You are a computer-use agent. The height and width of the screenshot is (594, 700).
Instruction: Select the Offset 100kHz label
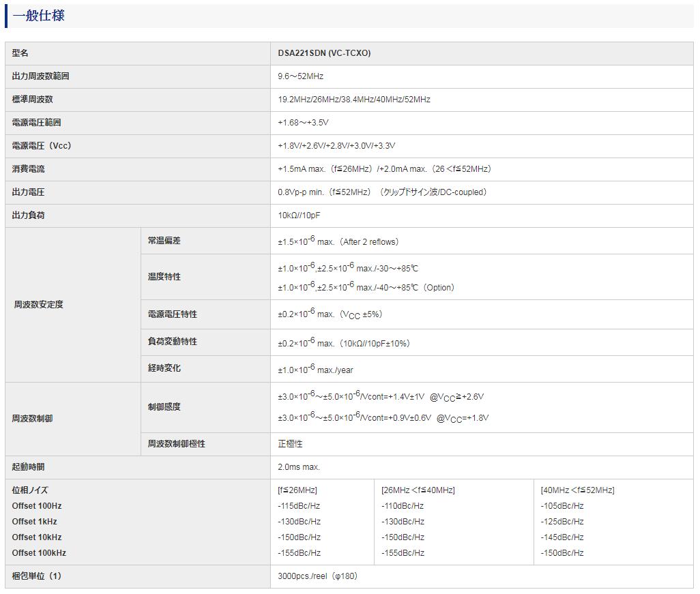pyautogui.click(x=39, y=552)
